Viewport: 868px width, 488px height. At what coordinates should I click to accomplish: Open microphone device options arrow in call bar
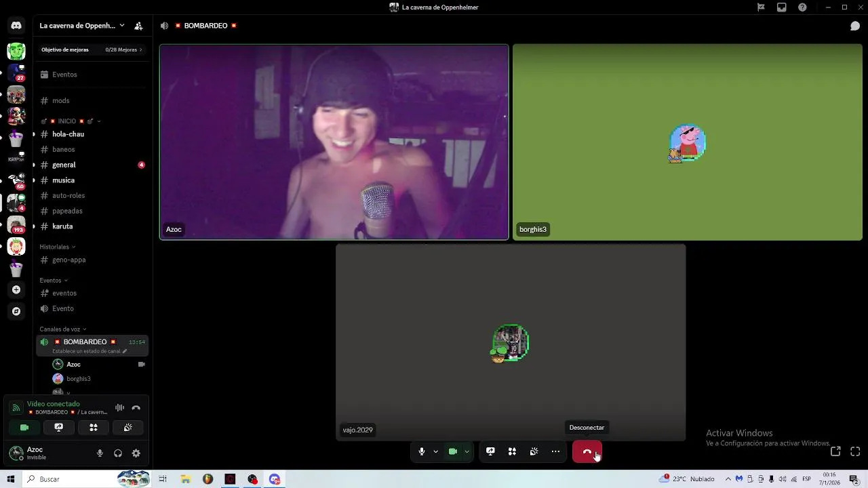pyautogui.click(x=435, y=451)
